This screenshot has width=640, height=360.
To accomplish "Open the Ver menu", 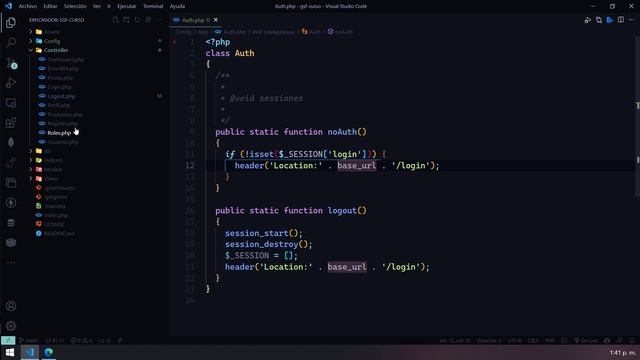I will (97, 6).
